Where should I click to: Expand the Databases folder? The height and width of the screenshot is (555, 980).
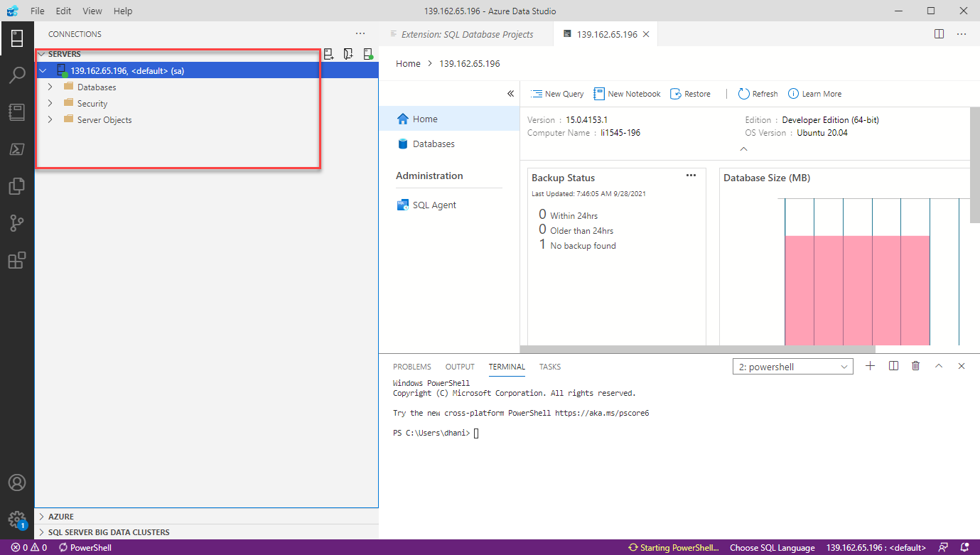click(x=50, y=87)
